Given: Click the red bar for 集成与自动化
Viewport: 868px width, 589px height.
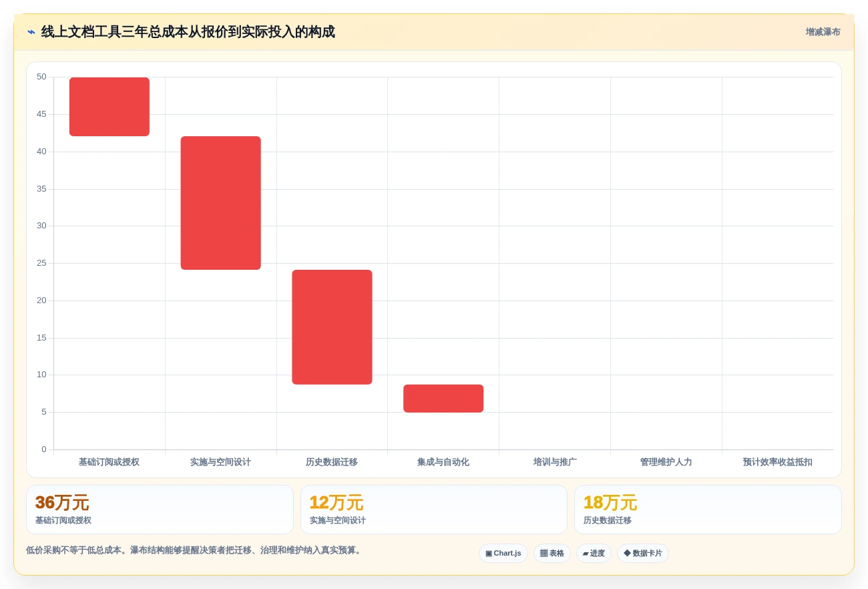Looking at the screenshot, I should [443, 399].
